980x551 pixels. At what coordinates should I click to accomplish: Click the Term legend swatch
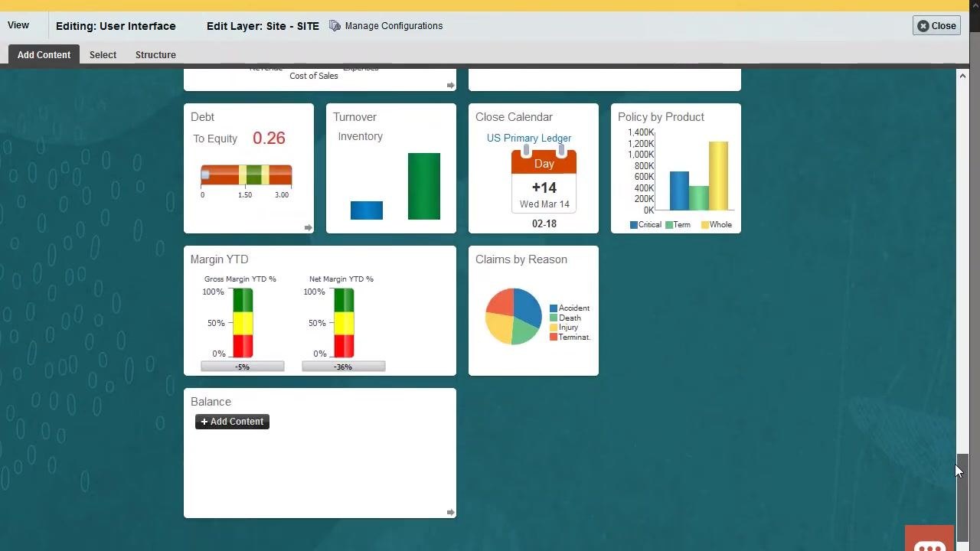[669, 225]
